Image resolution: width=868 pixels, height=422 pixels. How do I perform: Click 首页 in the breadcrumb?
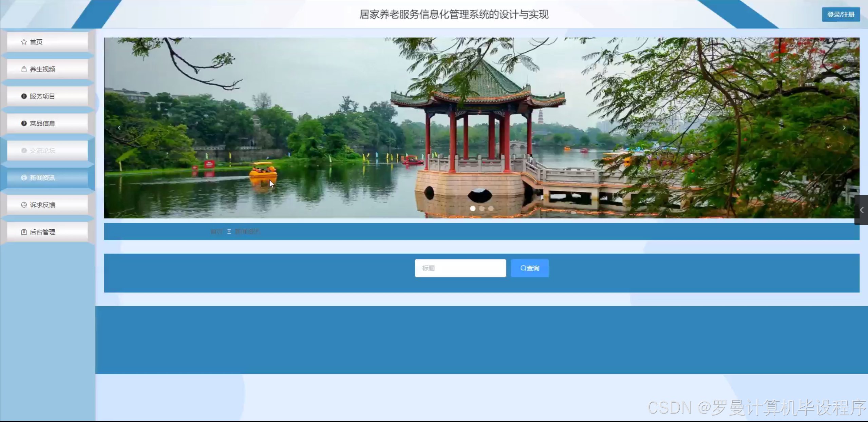pyautogui.click(x=216, y=232)
